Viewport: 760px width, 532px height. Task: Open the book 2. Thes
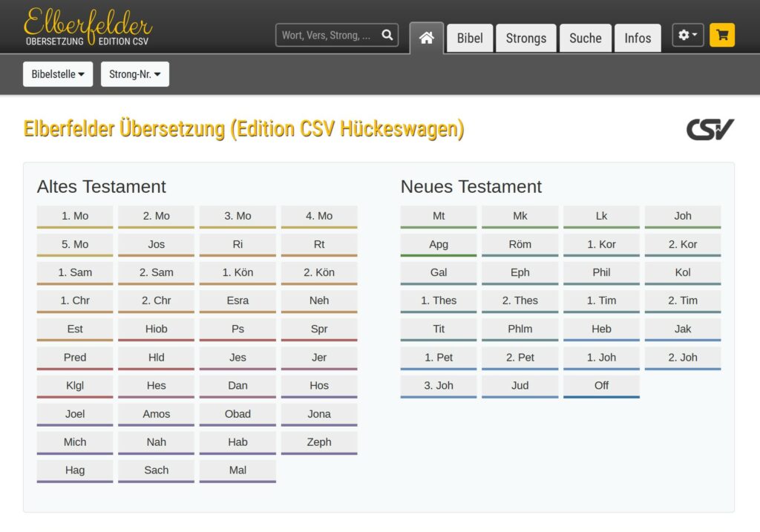coord(520,301)
